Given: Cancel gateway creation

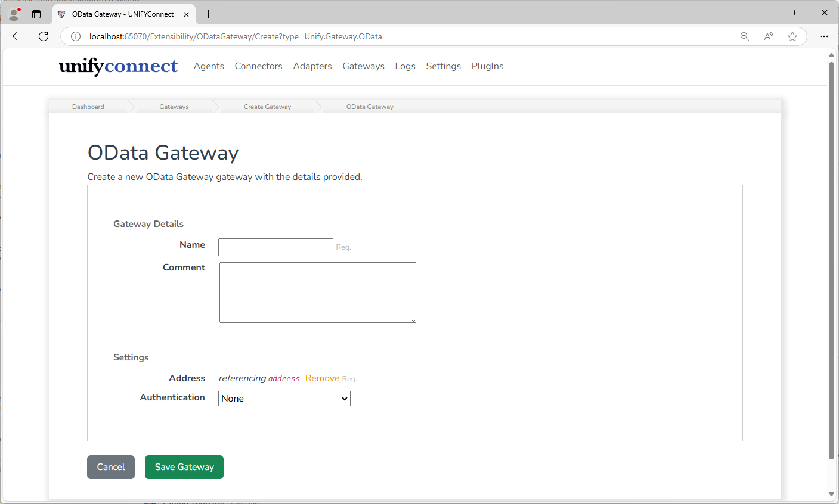Looking at the screenshot, I should (x=111, y=467).
